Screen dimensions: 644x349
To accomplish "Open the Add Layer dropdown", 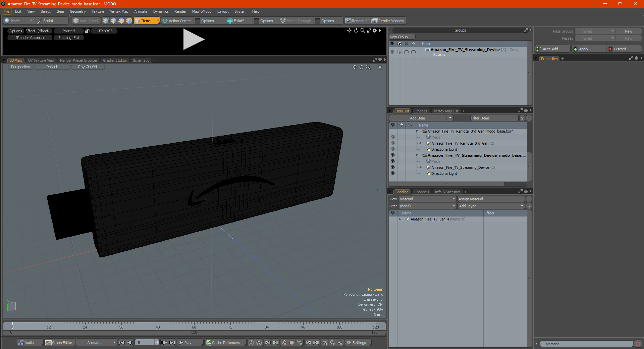I will pyautogui.click(x=491, y=206).
